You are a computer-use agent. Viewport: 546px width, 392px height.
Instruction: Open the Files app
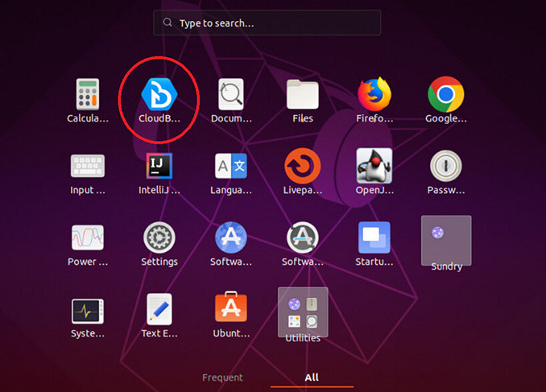pos(303,94)
